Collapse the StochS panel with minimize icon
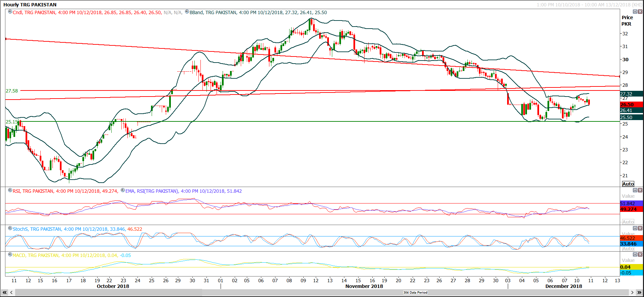Image resolution: width=644 pixels, height=297 pixels. pyautogui.click(x=635, y=228)
